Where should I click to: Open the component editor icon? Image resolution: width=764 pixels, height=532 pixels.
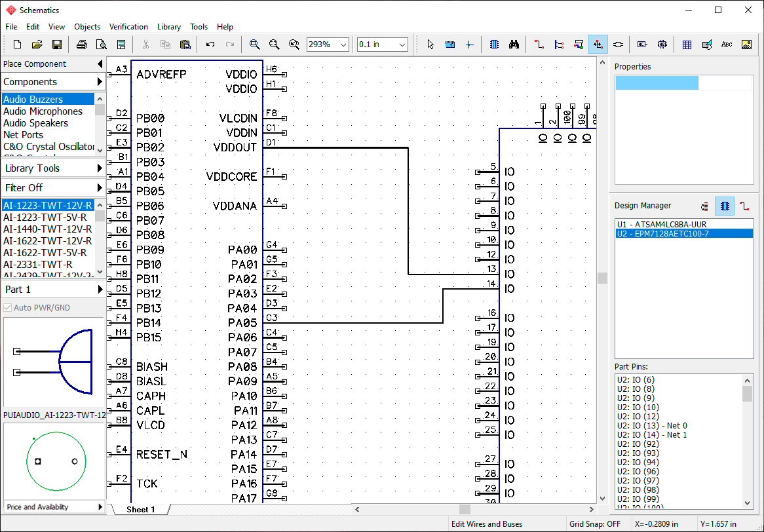(642, 45)
